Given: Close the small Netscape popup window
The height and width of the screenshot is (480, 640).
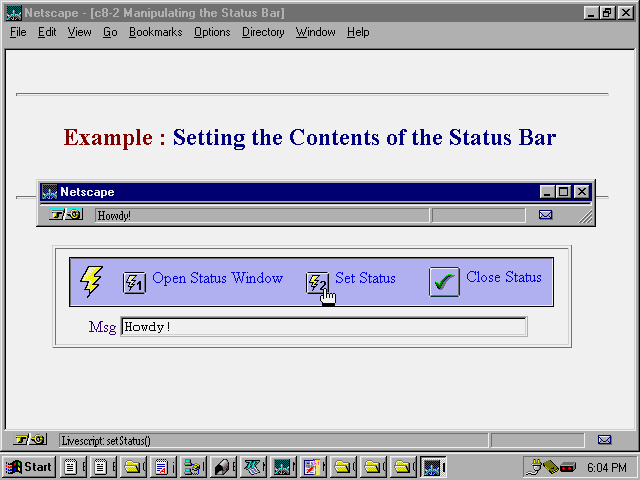Looking at the screenshot, I should coord(582,191).
